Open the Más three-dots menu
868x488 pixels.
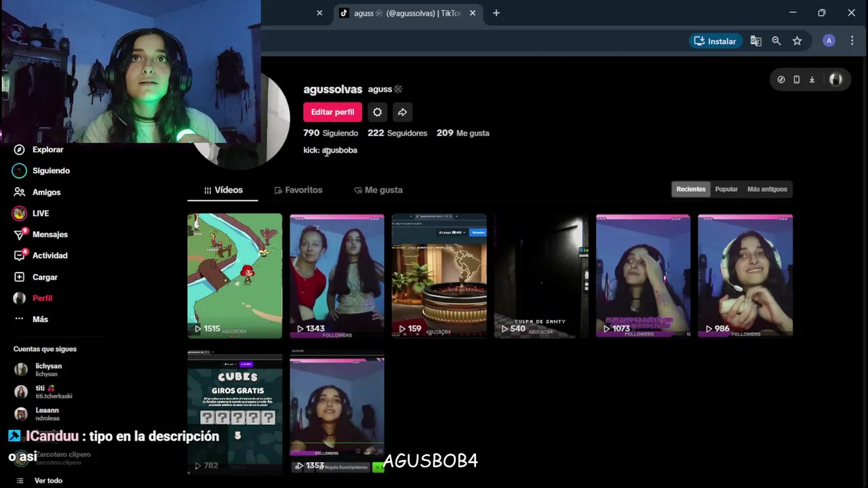tap(20, 319)
